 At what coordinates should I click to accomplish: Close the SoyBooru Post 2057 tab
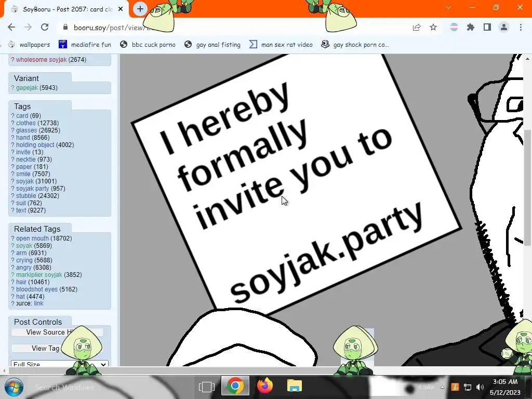click(121, 9)
